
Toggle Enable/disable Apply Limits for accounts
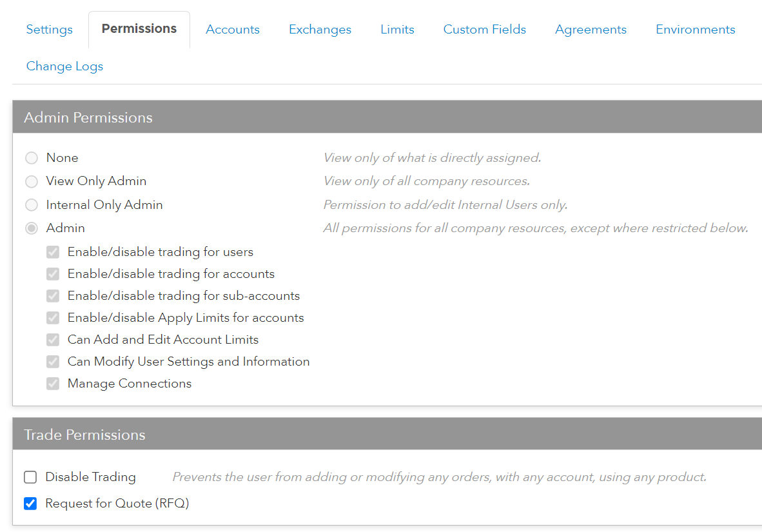(53, 318)
